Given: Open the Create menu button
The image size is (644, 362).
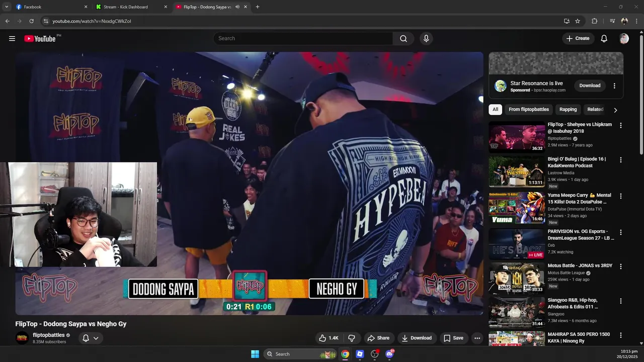Looking at the screenshot, I should [x=578, y=39].
